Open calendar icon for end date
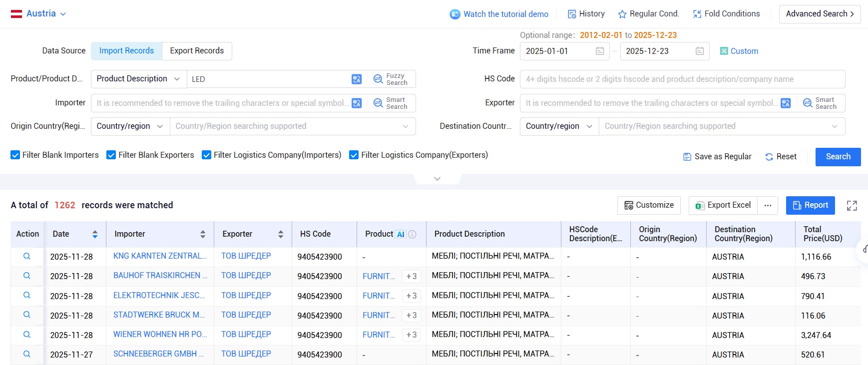The image size is (868, 365). 700,51
